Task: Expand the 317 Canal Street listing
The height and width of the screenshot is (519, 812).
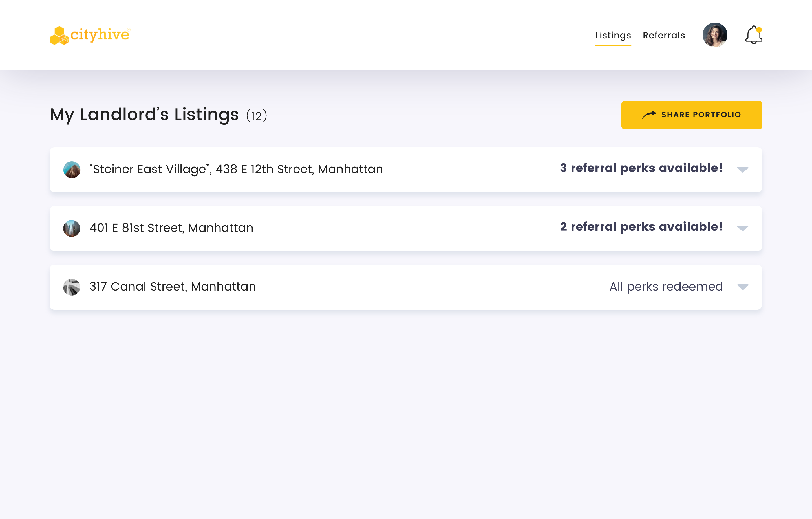Action: pyautogui.click(x=743, y=287)
